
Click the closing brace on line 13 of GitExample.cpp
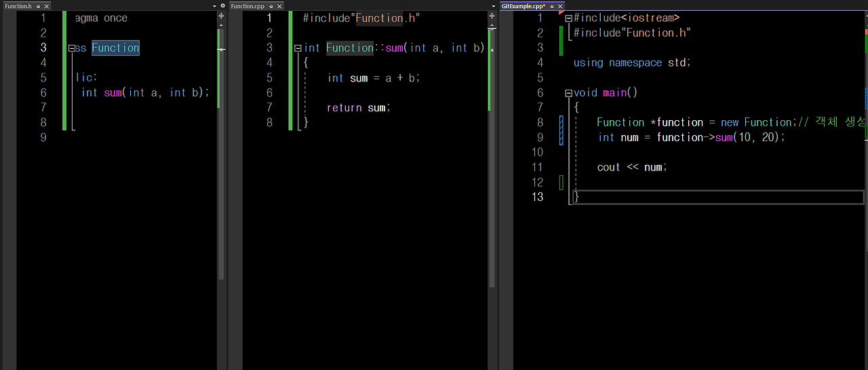pos(576,197)
